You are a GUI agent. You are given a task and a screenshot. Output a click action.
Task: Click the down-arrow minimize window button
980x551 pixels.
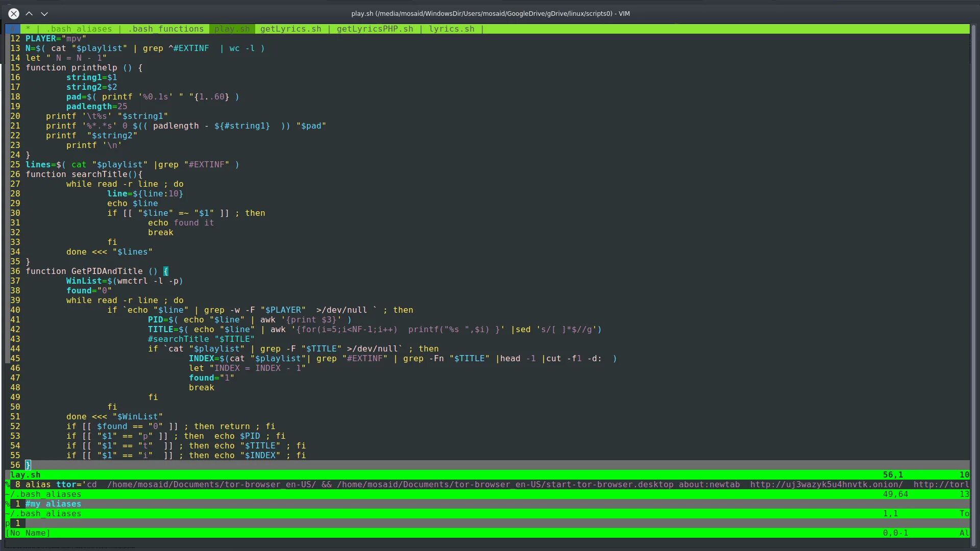click(44, 14)
